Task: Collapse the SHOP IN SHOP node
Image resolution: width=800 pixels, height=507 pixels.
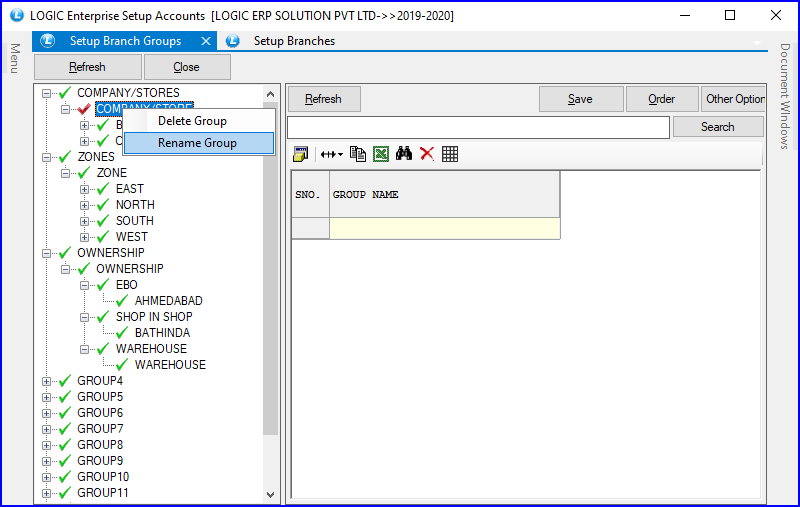Action: pos(85,317)
